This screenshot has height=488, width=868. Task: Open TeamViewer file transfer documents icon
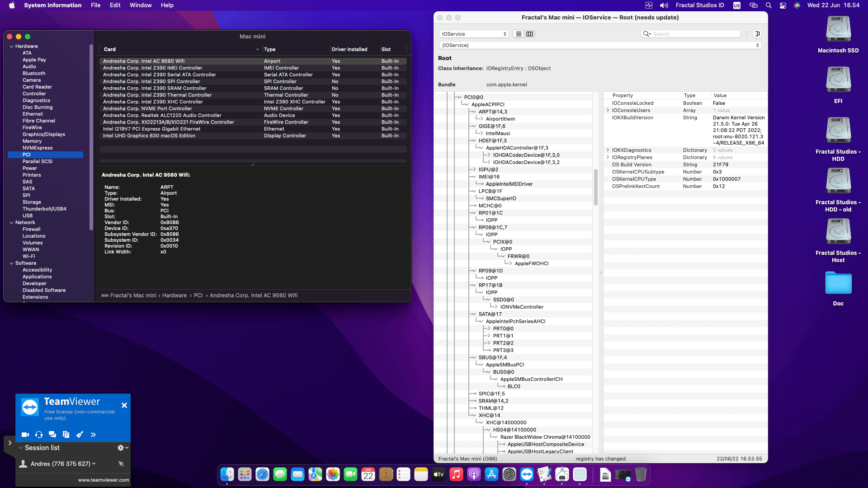[66, 435]
